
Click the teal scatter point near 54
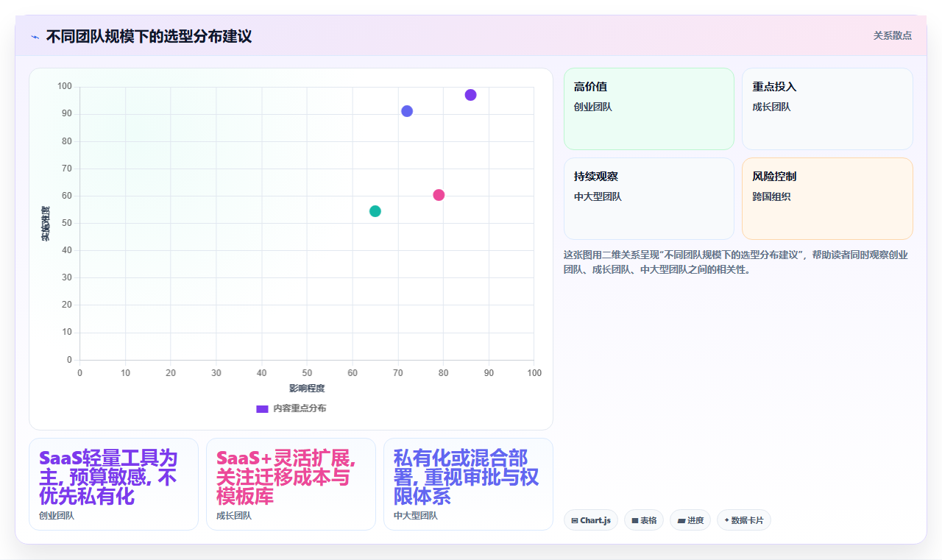pos(375,211)
